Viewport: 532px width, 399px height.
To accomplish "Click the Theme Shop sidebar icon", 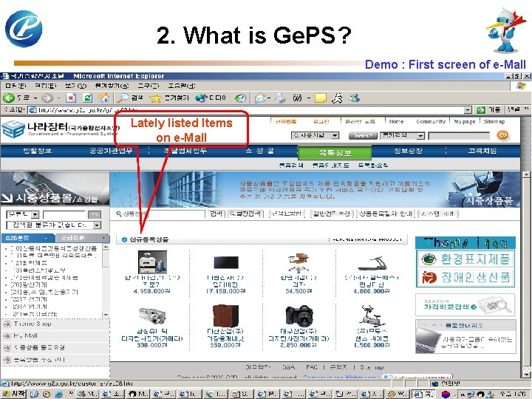I will tap(7, 324).
